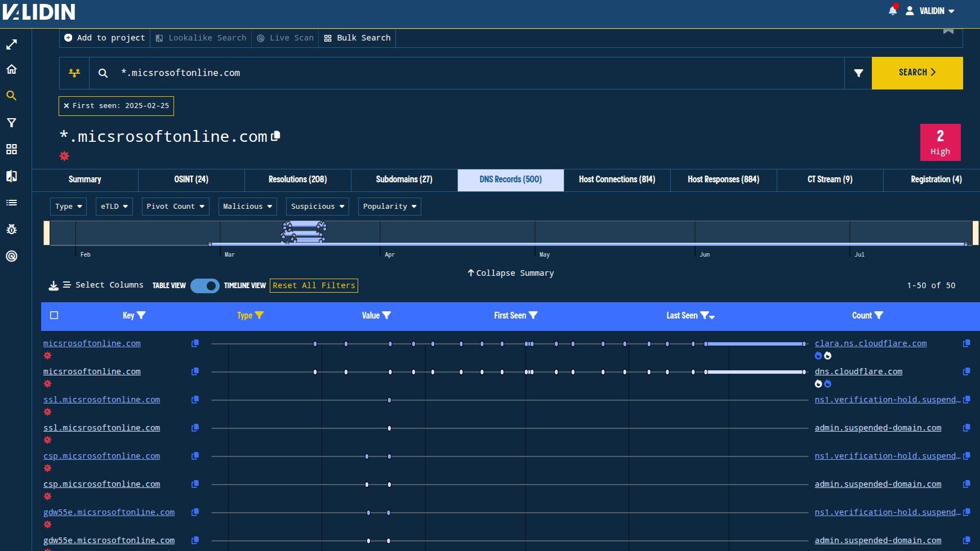
Task: Open the first ssl.micsrosoftonline.com link
Action: 102,400
